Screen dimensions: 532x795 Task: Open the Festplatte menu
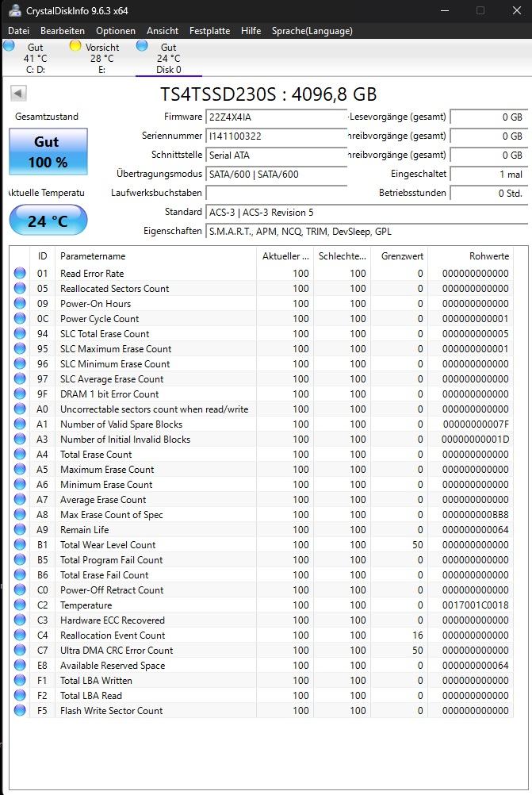tap(209, 31)
